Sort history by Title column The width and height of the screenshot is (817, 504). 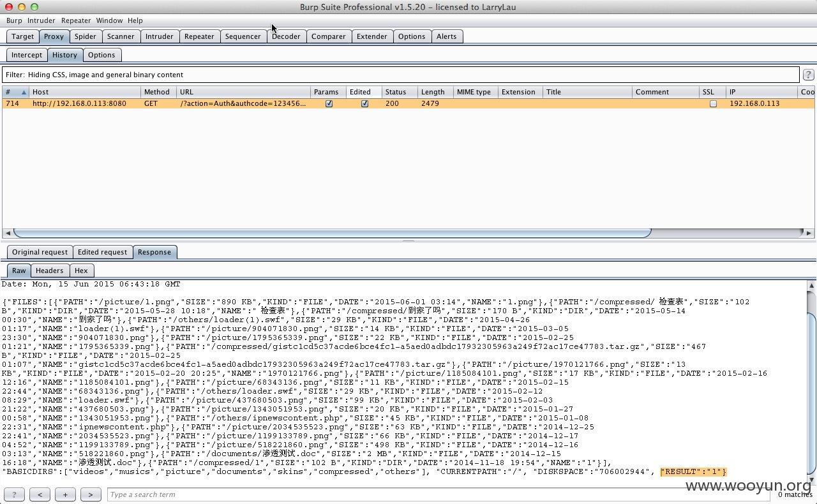[x=588, y=92]
